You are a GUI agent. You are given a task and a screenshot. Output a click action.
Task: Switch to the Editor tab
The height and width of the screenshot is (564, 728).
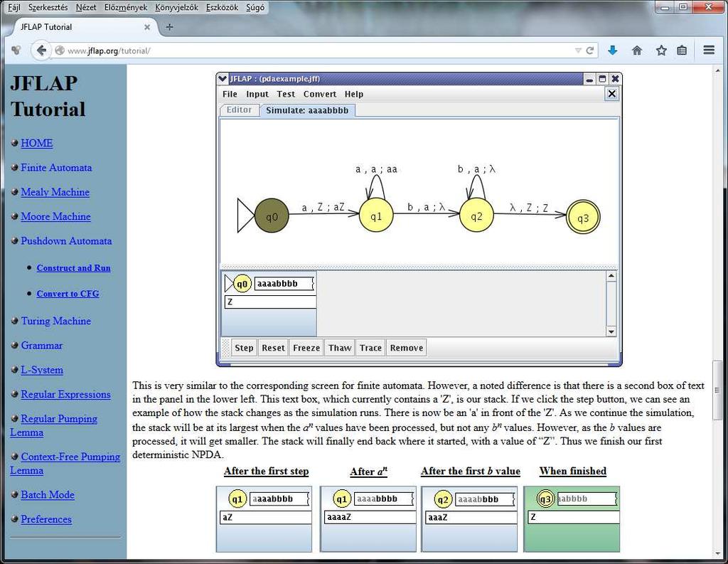tap(239, 110)
